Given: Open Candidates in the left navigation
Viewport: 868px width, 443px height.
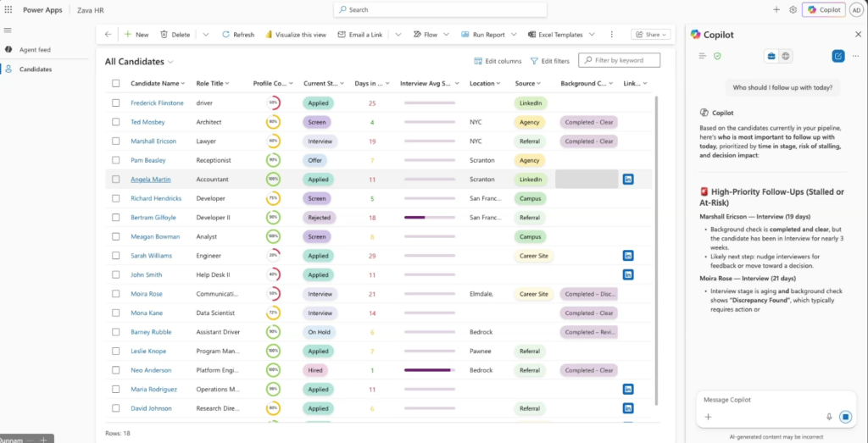Looking at the screenshot, I should pos(36,69).
